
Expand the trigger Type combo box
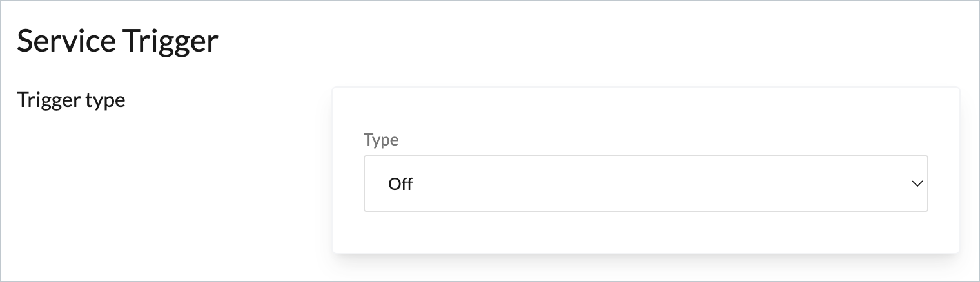click(x=645, y=183)
